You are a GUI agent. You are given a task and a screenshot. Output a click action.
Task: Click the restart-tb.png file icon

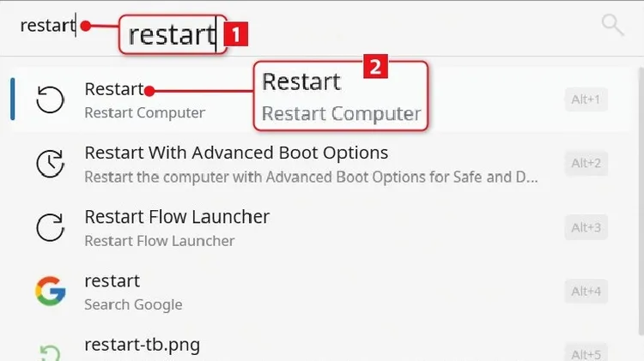pos(50,352)
